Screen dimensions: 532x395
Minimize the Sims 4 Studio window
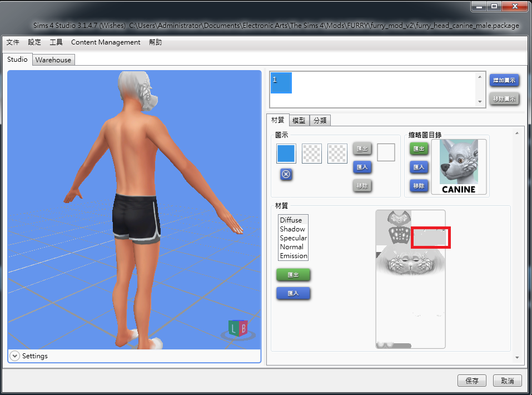point(479,7)
